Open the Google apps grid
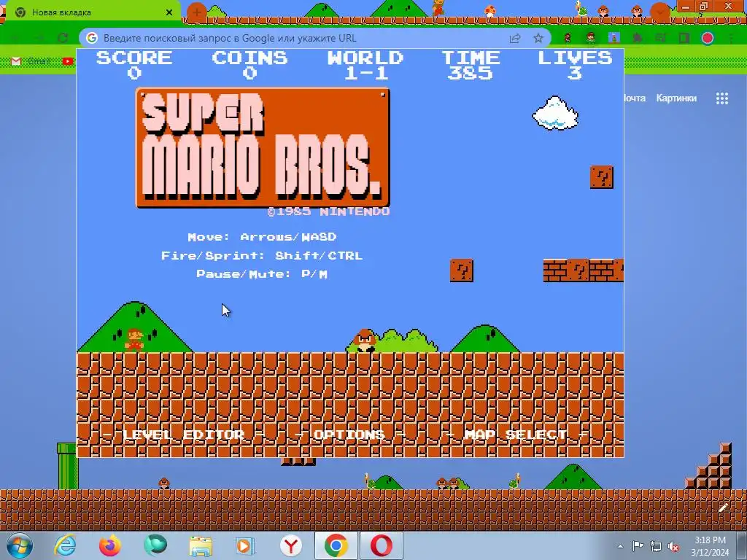Image resolution: width=747 pixels, height=560 pixels. [721, 98]
